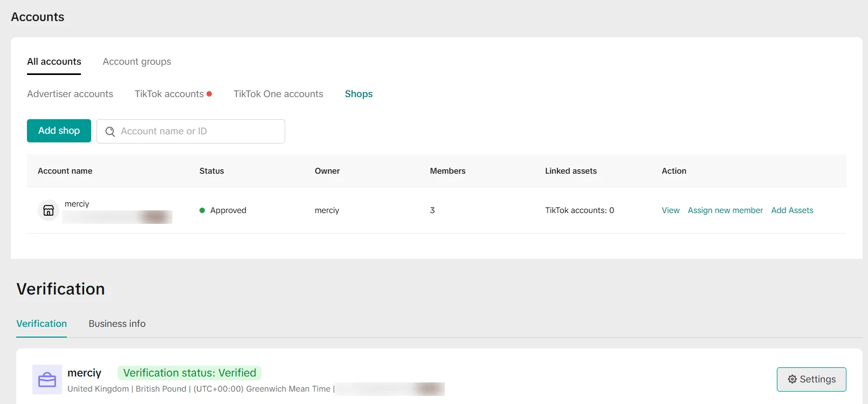
Task: Click the Add shop button
Action: (x=59, y=131)
